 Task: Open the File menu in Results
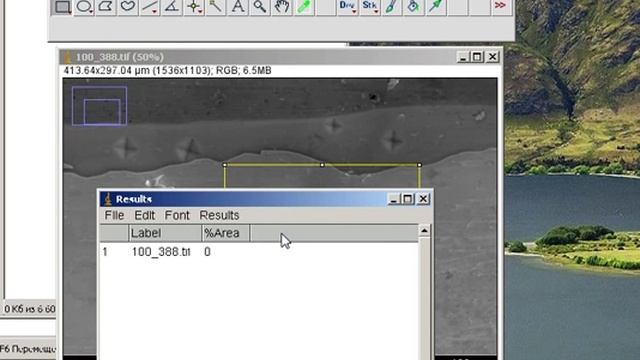(x=114, y=215)
